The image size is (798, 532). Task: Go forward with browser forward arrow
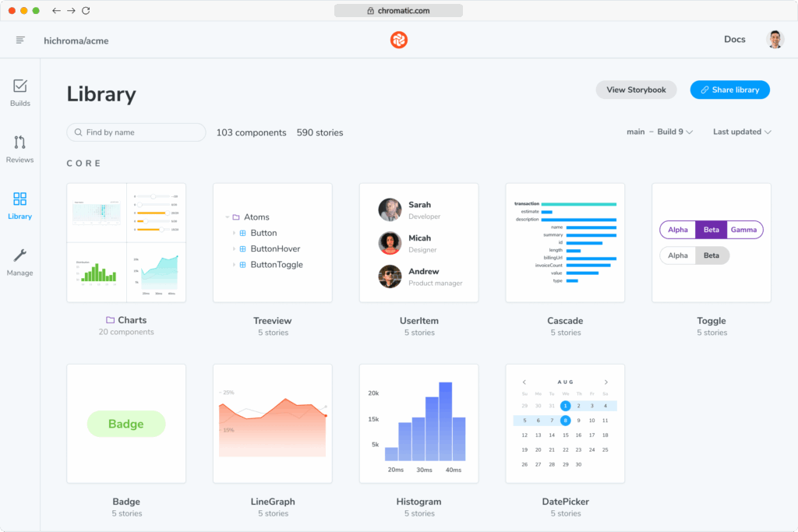click(x=71, y=11)
